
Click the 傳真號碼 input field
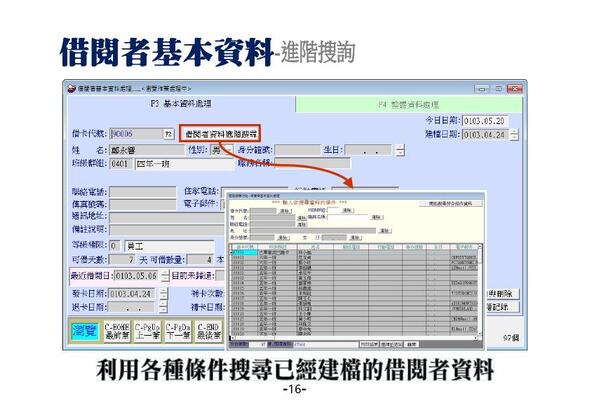coord(143,204)
